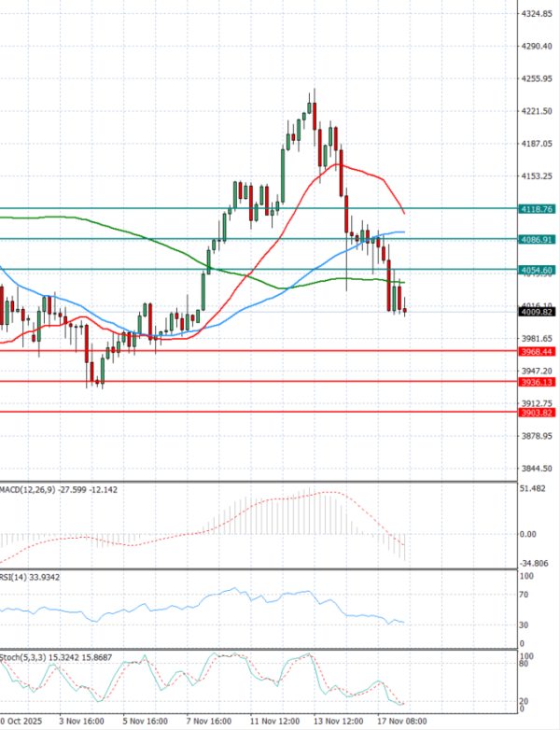Click the 7 Nov 16:00 time label
This screenshot has width=560, height=730.
coord(208,722)
